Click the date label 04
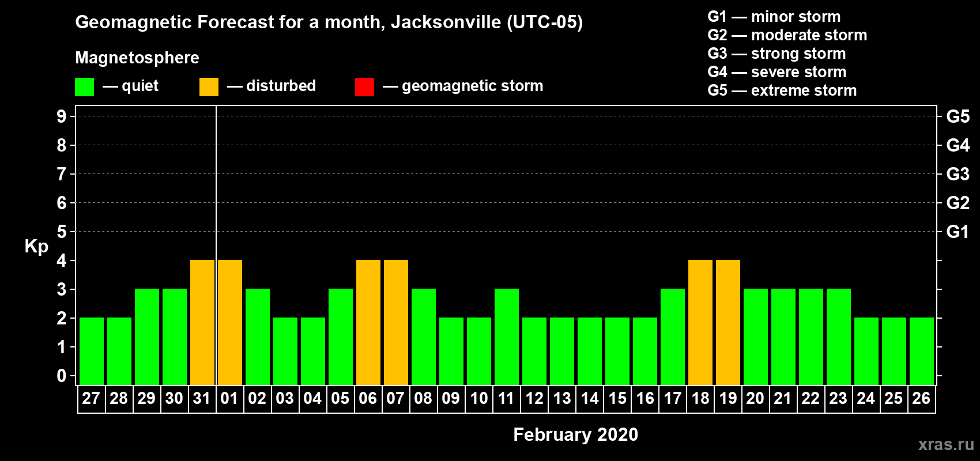This screenshot has width=980, height=461. [x=312, y=399]
